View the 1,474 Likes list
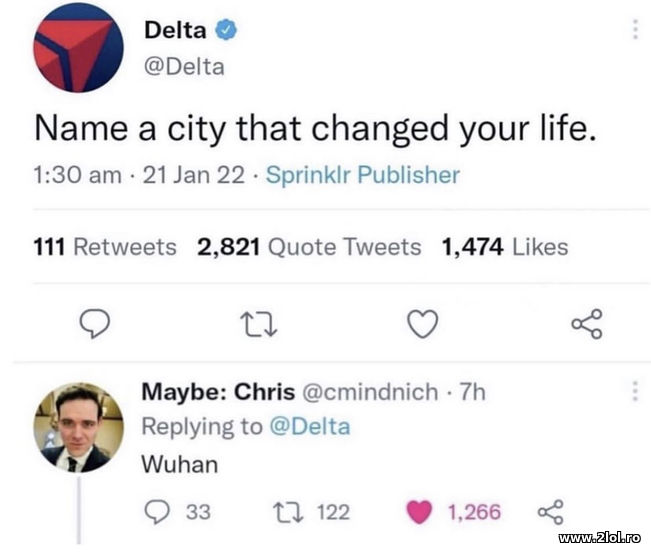 (x=504, y=247)
